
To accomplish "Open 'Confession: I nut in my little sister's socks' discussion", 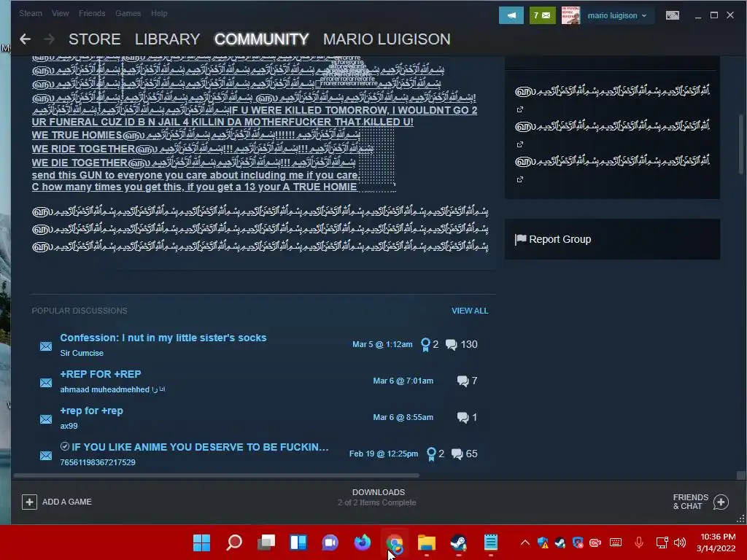I will 163,338.
